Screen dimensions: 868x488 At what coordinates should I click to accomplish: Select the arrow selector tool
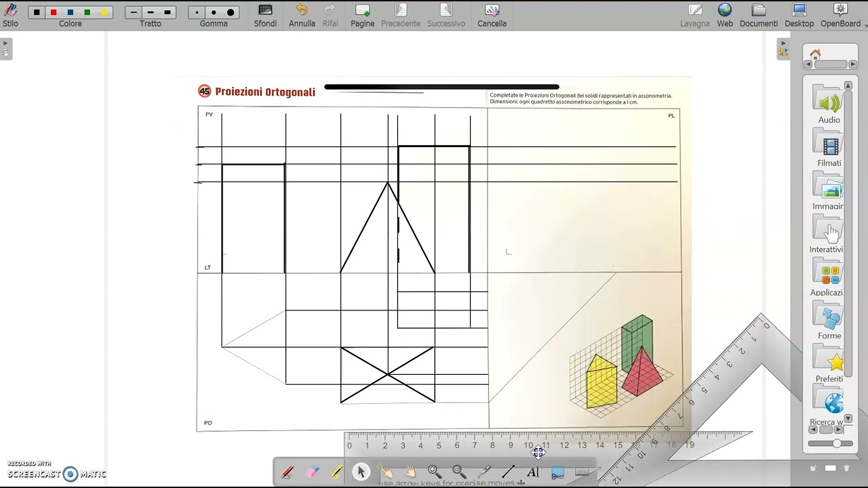click(x=361, y=472)
